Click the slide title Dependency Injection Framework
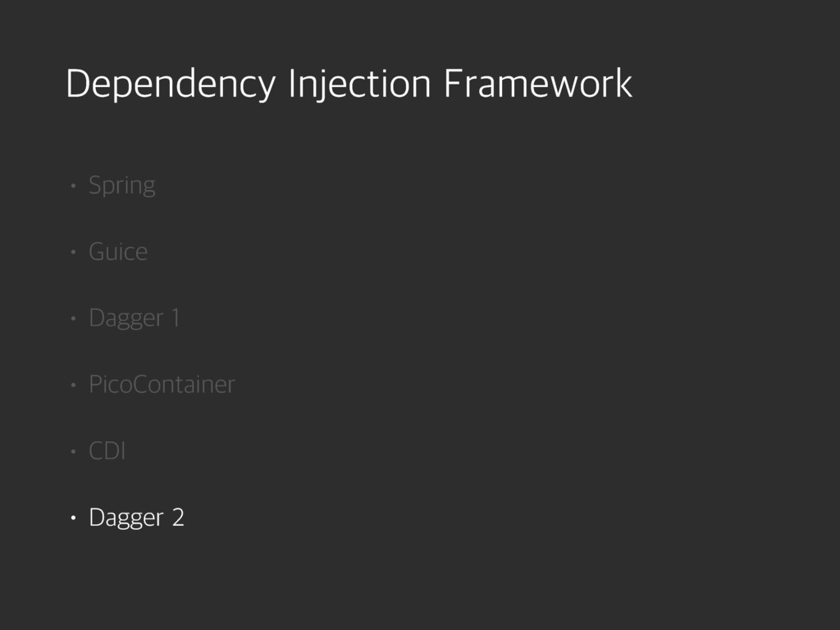Viewport: 840px width, 630px height. tap(349, 84)
